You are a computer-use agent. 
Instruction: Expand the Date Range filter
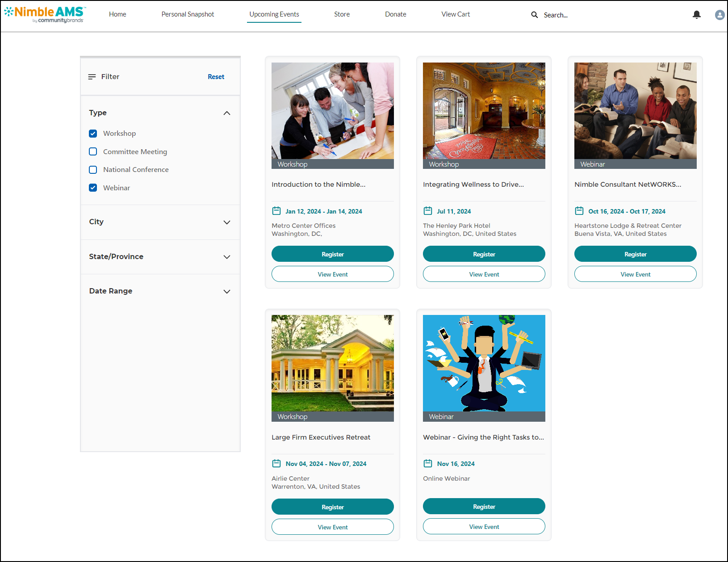pyautogui.click(x=227, y=291)
